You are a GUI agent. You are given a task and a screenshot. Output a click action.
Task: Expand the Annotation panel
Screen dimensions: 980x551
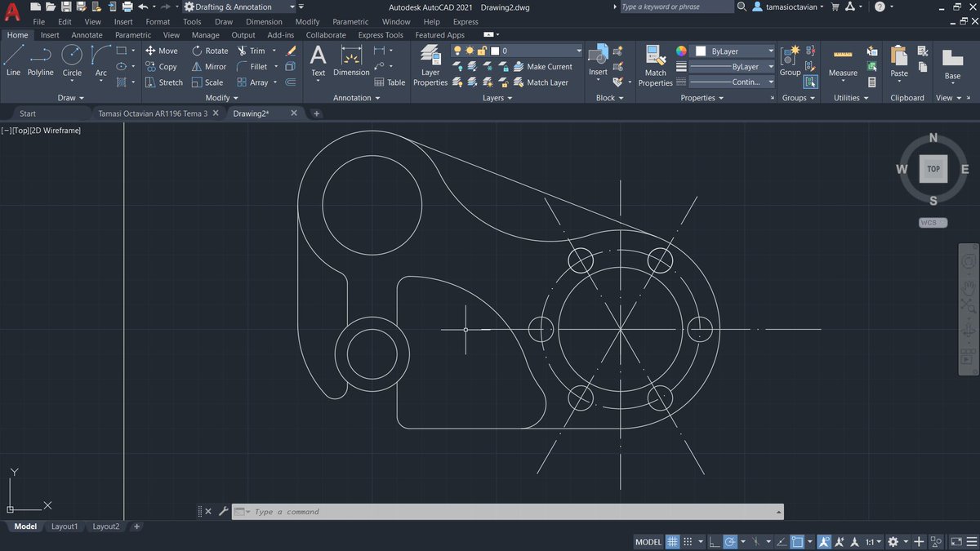pyautogui.click(x=357, y=98)
